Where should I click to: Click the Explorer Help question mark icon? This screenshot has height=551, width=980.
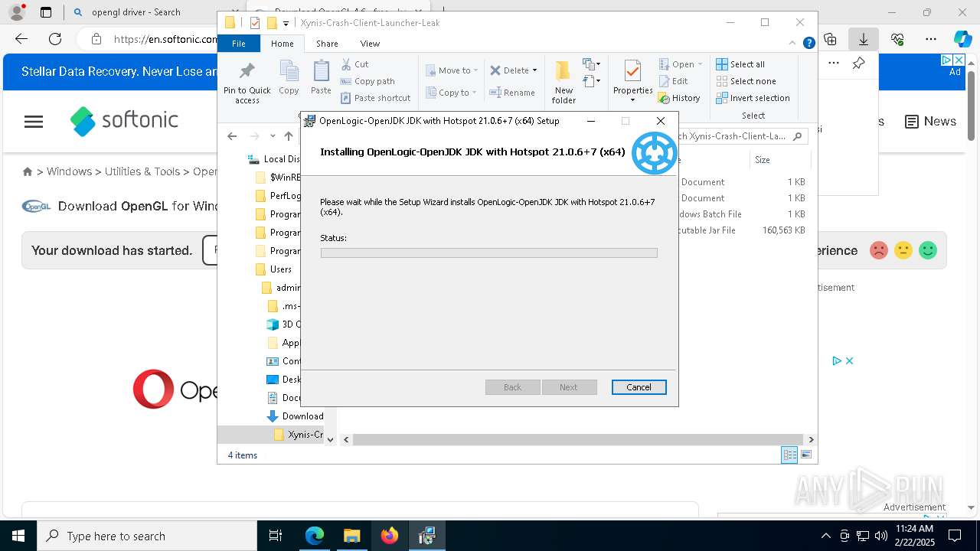808,44
